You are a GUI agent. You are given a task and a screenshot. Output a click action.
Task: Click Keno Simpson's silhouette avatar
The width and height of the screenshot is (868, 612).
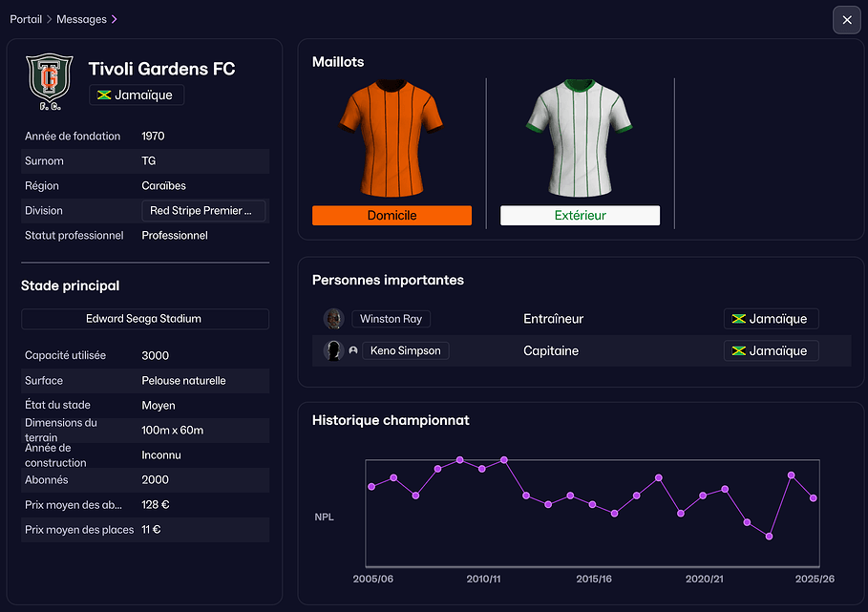(333, 350)
